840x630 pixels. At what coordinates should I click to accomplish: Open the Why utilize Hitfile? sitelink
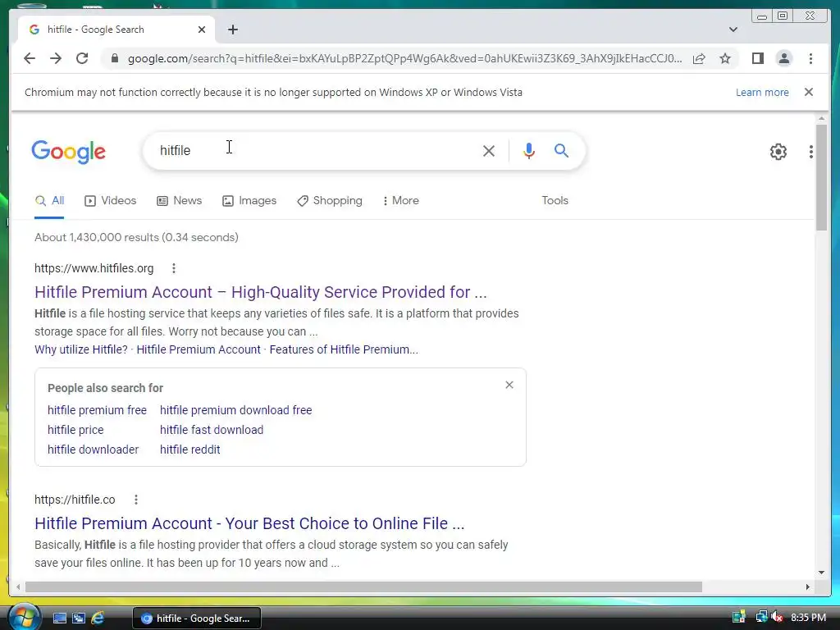(81, 349)
